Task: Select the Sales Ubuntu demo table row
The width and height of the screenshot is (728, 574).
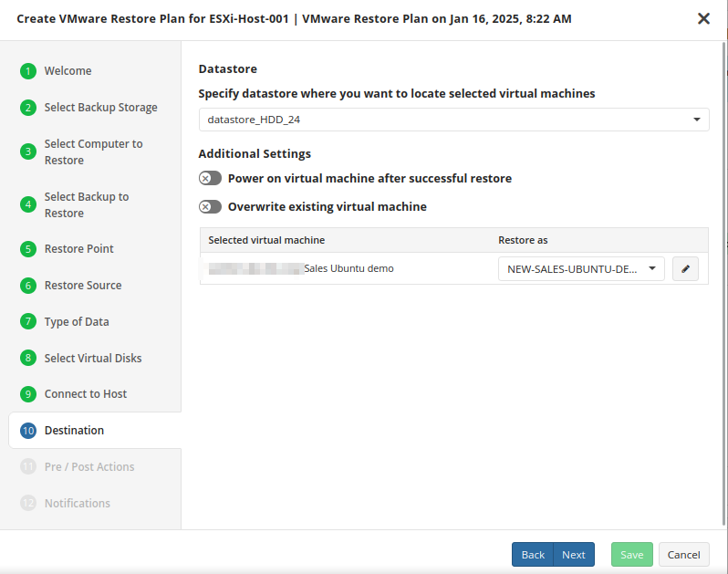Action: coord(347,269)
